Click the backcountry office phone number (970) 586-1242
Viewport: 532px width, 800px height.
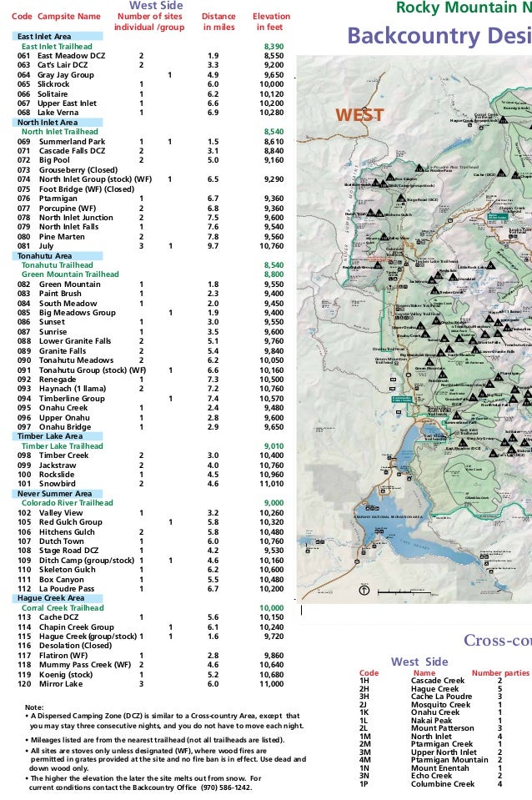point(226,787)
